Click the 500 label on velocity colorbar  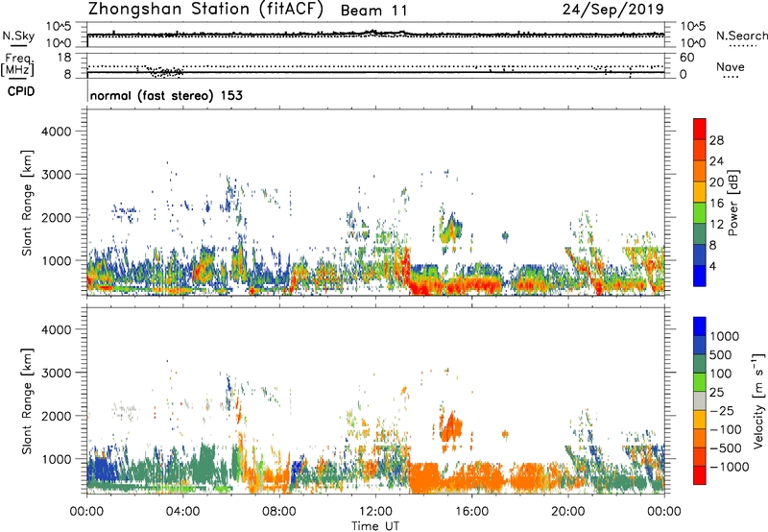click(x=721, y=355)
